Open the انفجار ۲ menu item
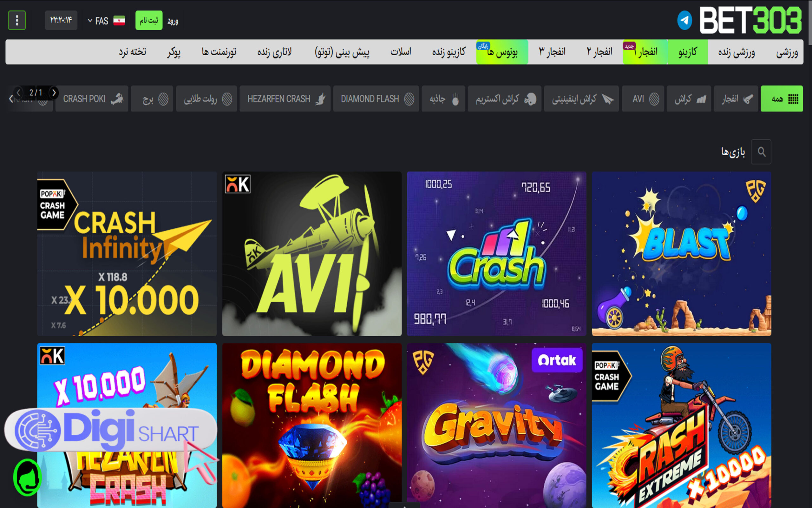812x508 pixels. 599,52
